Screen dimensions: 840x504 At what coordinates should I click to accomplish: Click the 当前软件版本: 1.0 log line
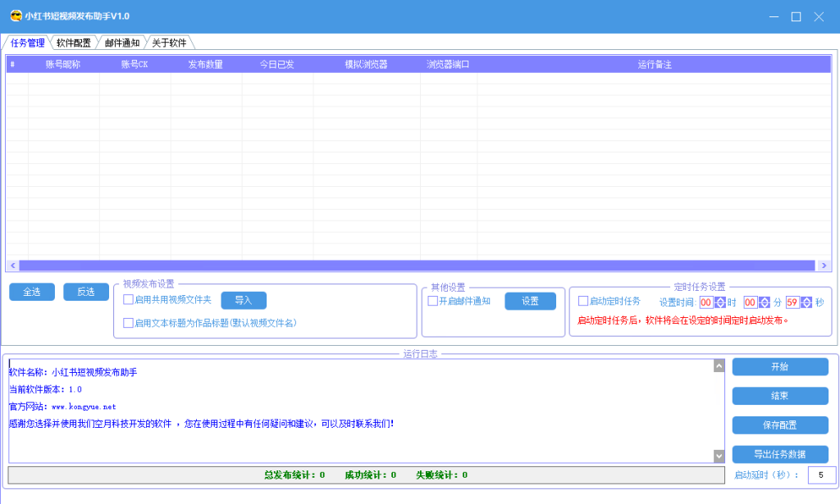pyautogui.click(x=46, y=389)
